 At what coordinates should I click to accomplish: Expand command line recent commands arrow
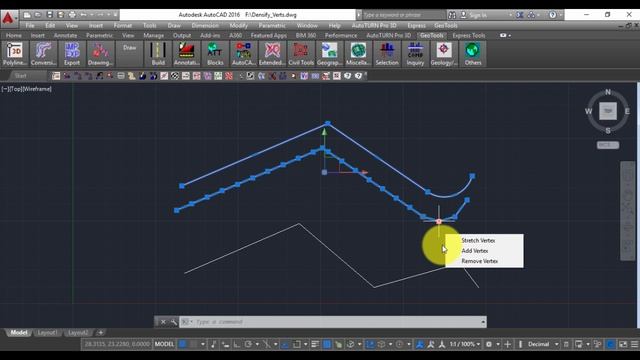(483, 322)
